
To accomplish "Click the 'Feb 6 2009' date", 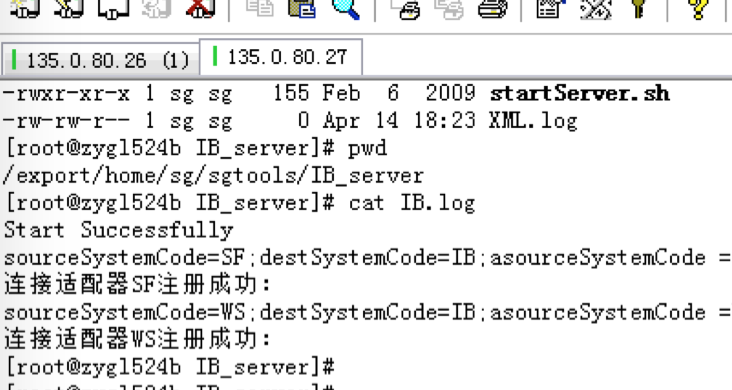I will click(x=399, y=93).
